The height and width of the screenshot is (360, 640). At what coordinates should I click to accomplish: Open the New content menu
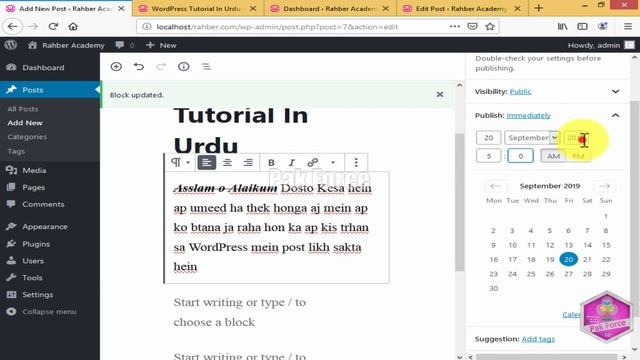(161, 45)
